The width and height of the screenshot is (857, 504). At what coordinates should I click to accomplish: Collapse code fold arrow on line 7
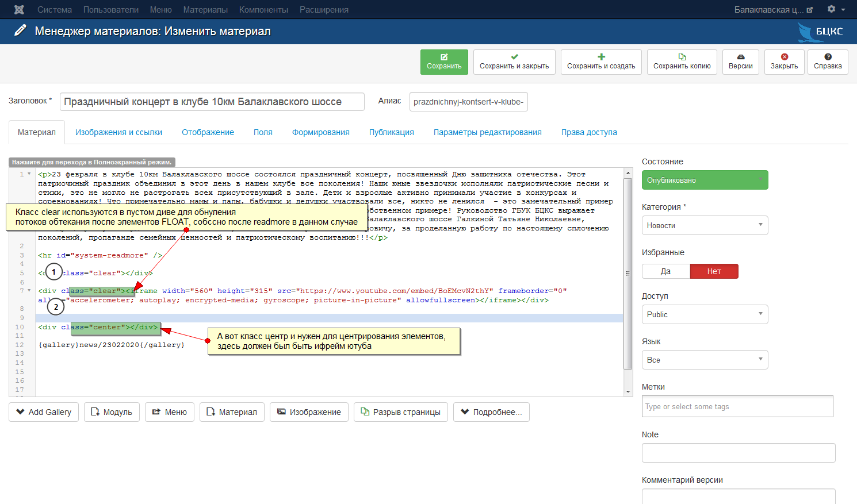coord(29,291)
